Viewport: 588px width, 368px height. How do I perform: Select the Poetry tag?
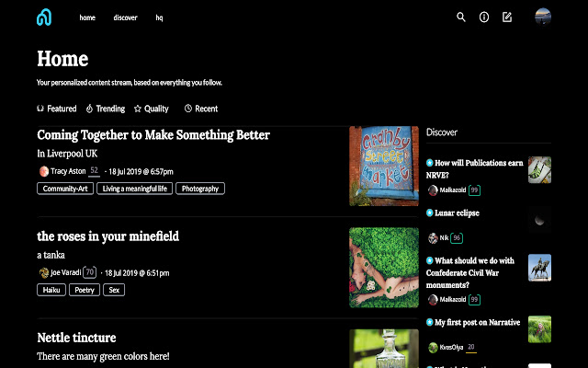point(85,290)
